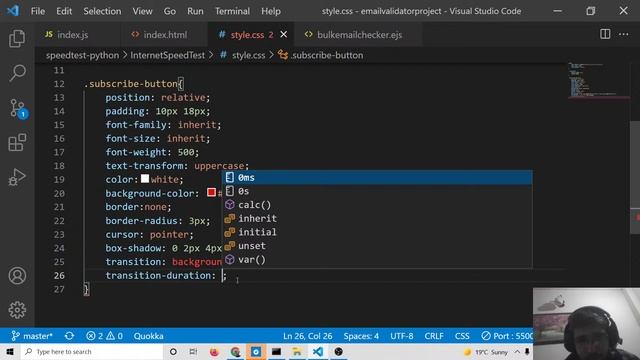Viewport: 640px width, 360px height.
Task: Change file encoding UTF-8
Action: click(402, 336)
